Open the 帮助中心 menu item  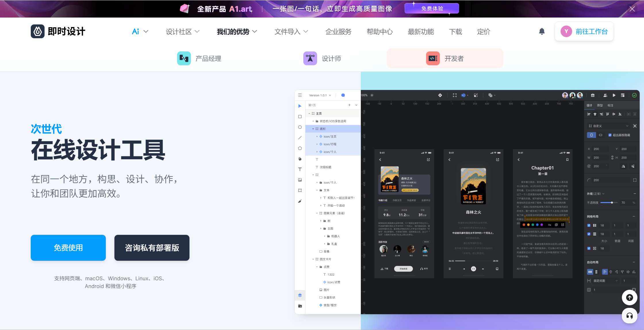(x=379, y=32)
